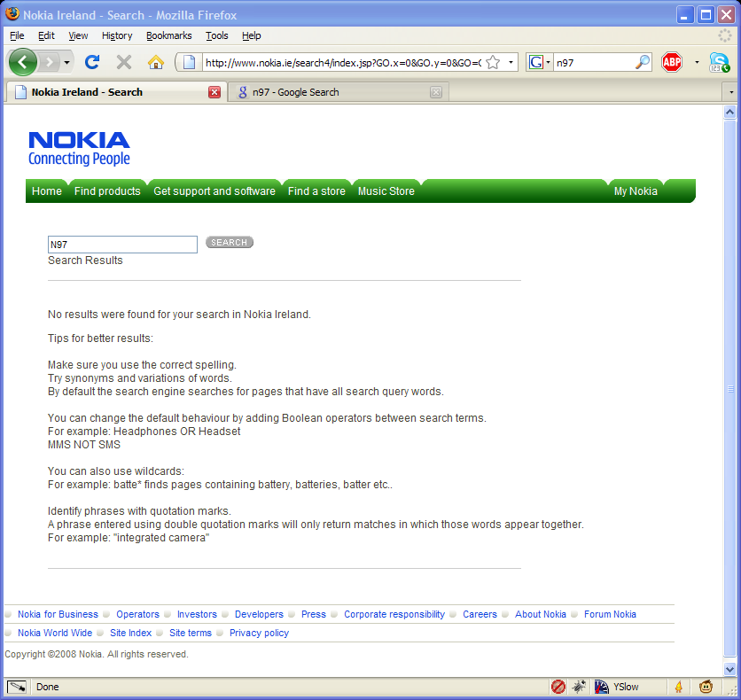Close the Nokia Ireland - Search tab
This screenshot has width=741, height=700.
pos(214,92)
